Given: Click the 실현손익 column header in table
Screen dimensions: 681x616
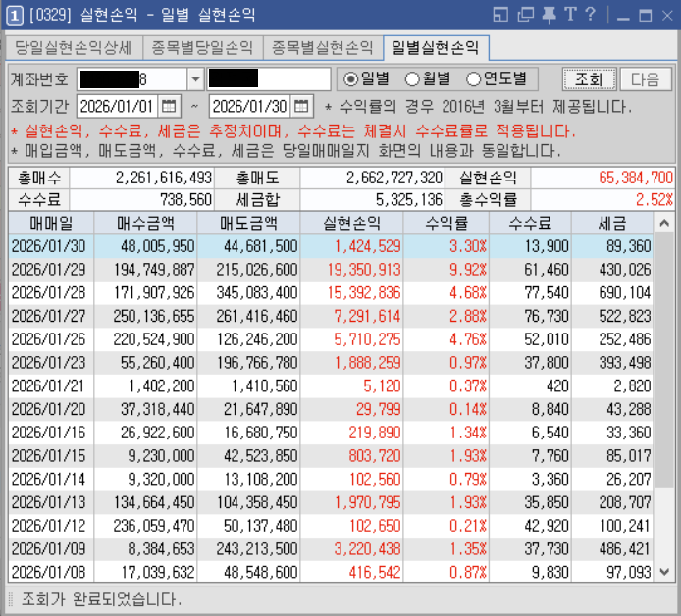Looking at the screenshot, I should click(x=351, y=223).
